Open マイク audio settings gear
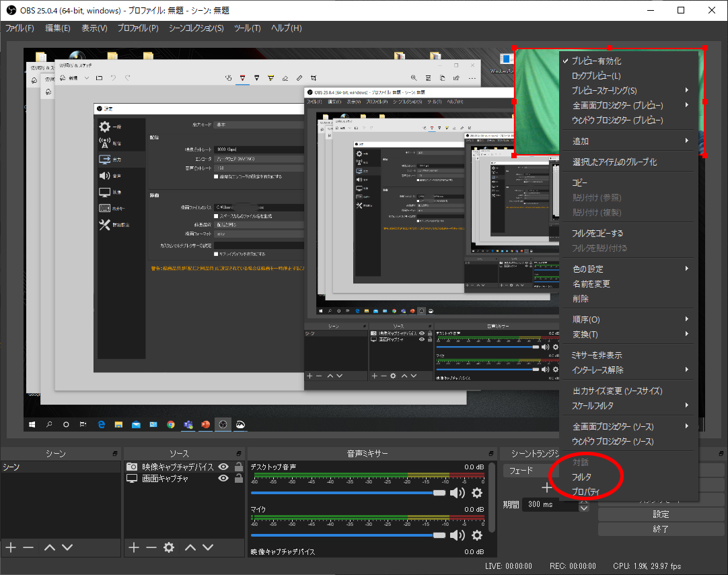Image resolution: width=728 pixels, height=575 pixels. point(477,535)
